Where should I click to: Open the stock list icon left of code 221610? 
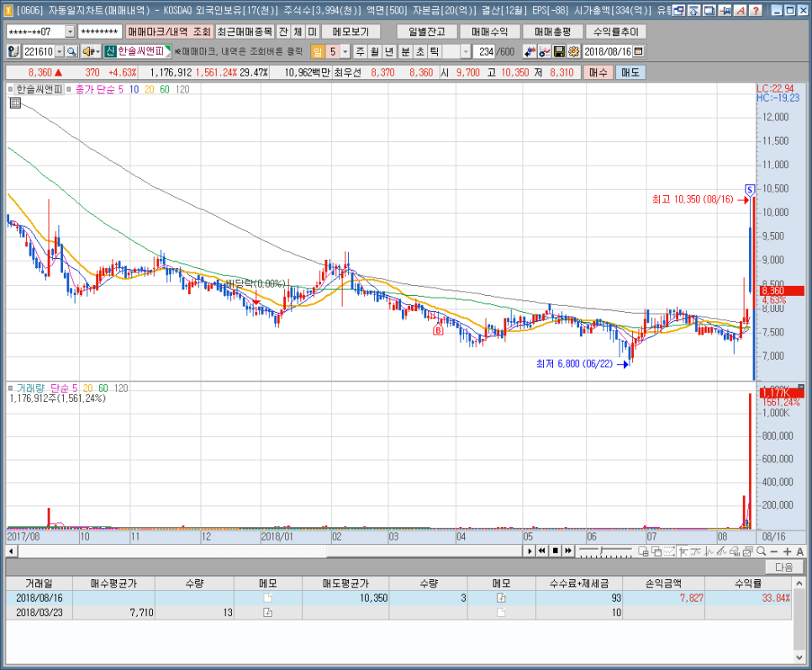14,52
